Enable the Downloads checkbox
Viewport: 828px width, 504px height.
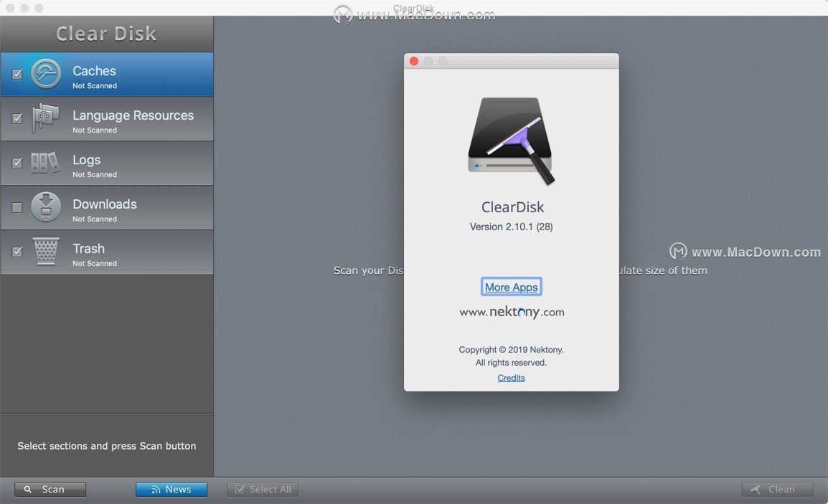(17, 207)
